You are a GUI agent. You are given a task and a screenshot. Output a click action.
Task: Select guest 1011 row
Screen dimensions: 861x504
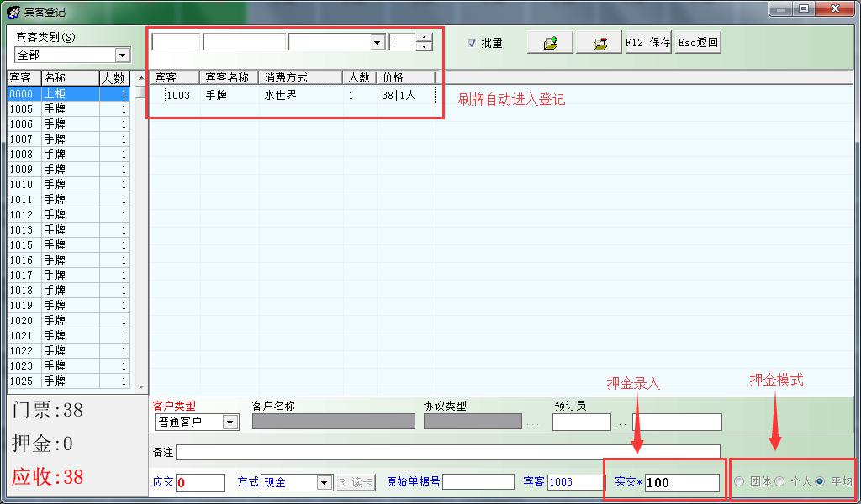[69, 200]
